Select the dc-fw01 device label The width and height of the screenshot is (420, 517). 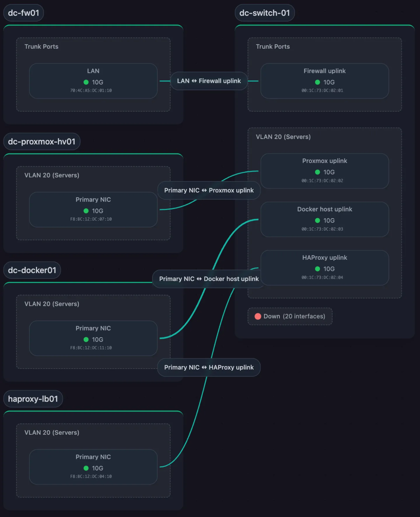pyautogui.click(x=23, y=13)
